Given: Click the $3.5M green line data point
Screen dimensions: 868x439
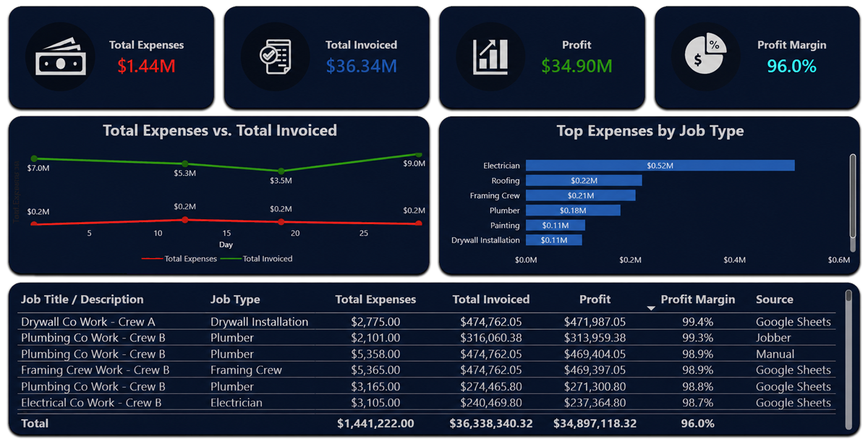Looking at the screenshot, I should (x=281, y=171).
